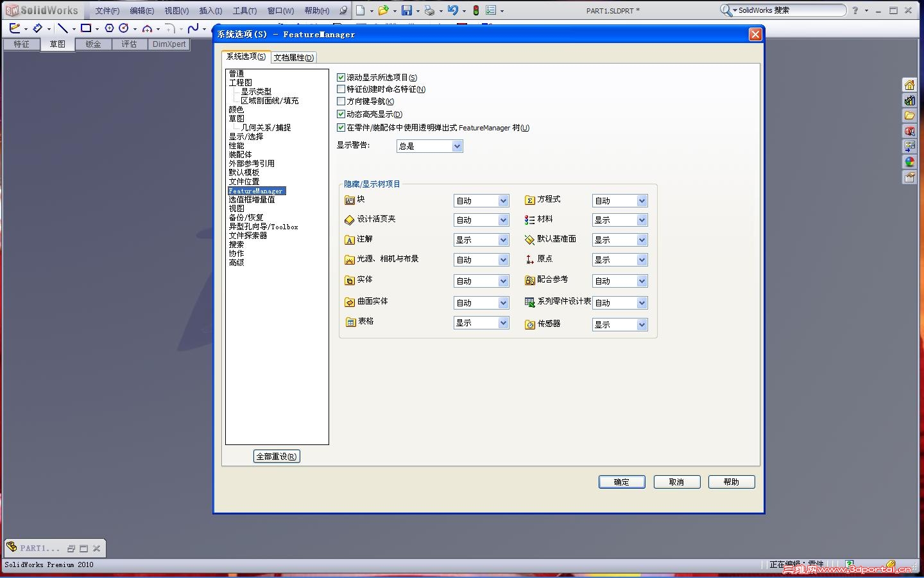
Task: Open the 设计活页夹 visibility dropdown
Action: 481,220
